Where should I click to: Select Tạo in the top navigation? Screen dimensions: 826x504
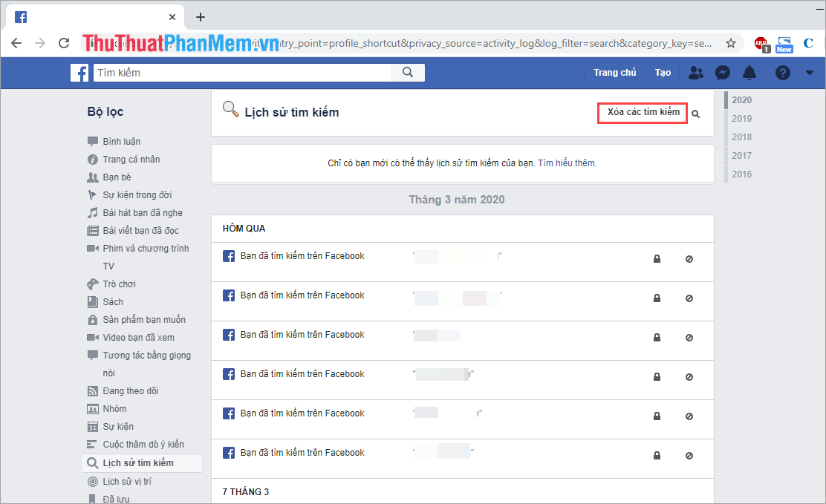[x=663, y=72]
